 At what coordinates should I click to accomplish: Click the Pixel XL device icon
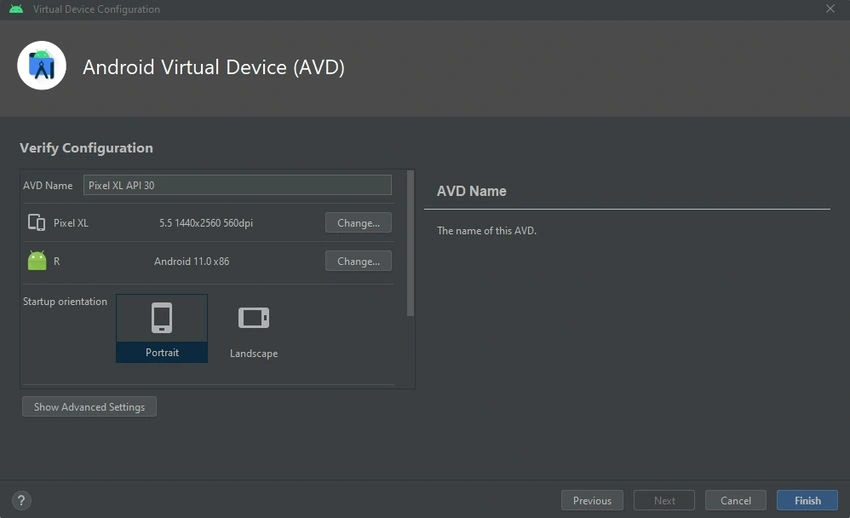[36, 223]
